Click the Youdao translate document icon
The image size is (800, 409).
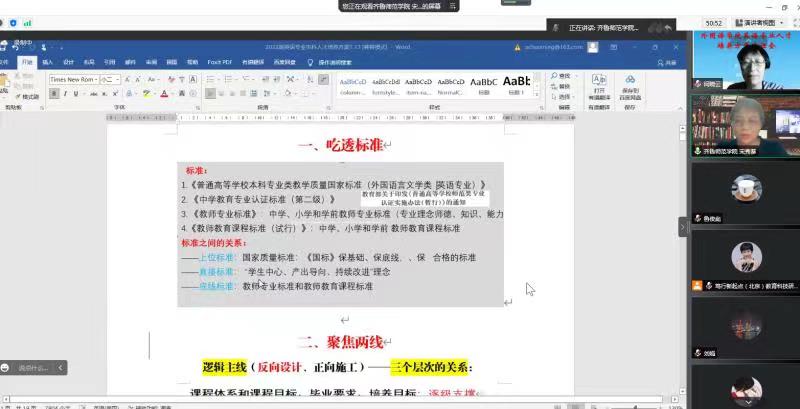click(x=599, y=82)
